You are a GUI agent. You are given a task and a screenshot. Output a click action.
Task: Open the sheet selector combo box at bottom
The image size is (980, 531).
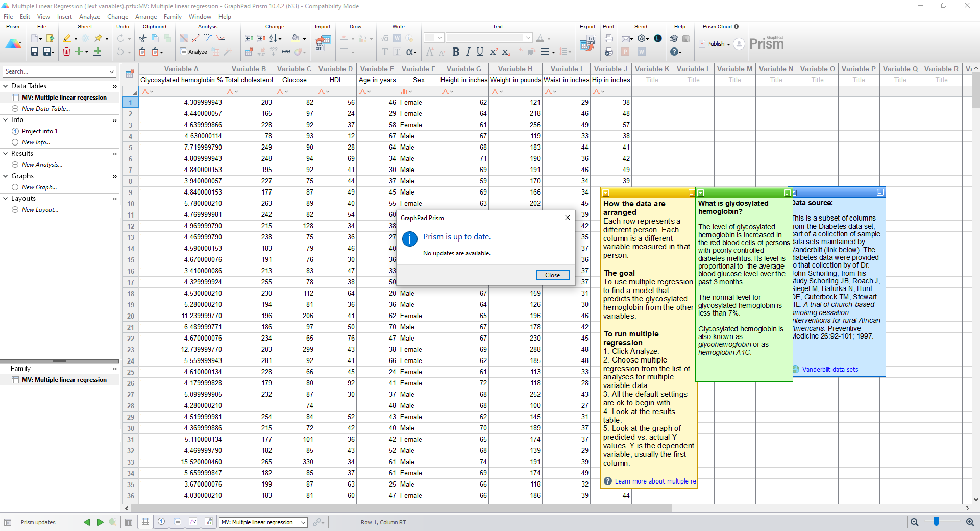click(x=263, y=522)
